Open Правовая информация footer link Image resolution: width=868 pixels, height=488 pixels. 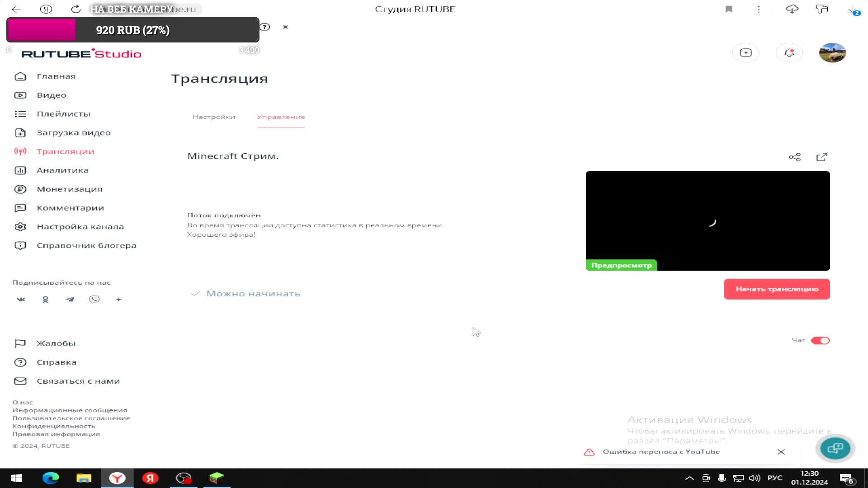pyautogui.click(x=56, y=434)
